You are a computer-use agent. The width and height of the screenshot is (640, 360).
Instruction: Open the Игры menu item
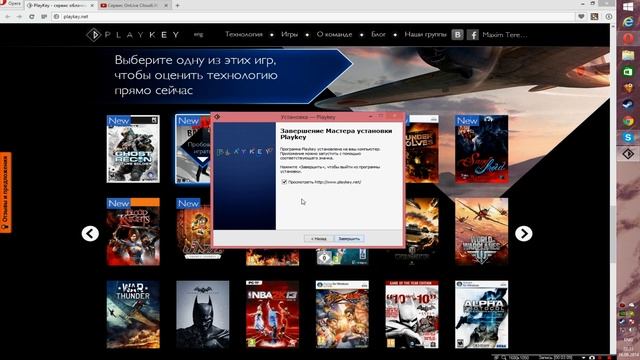[289, 35]
